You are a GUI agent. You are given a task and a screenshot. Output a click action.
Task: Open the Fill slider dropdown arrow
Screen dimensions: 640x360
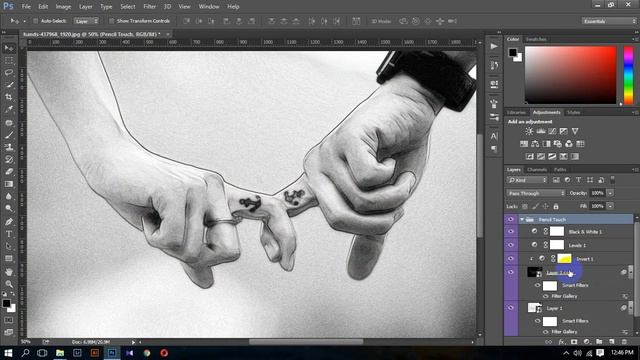pos(610,206)
